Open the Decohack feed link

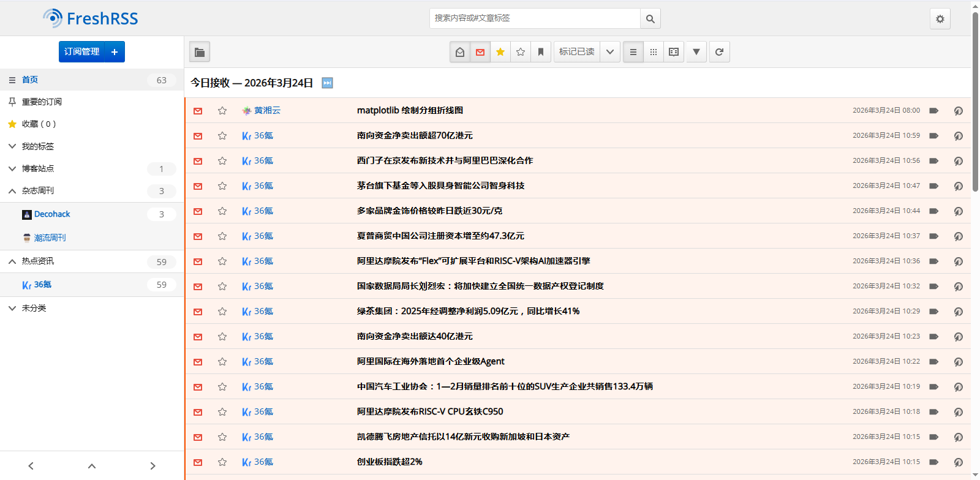tap(52, 214)
